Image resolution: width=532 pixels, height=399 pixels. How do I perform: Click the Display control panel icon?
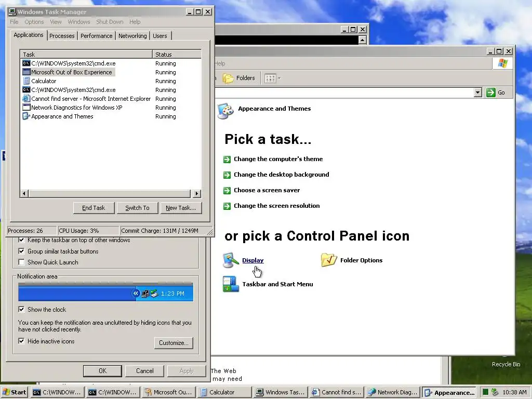click(231, 260)
